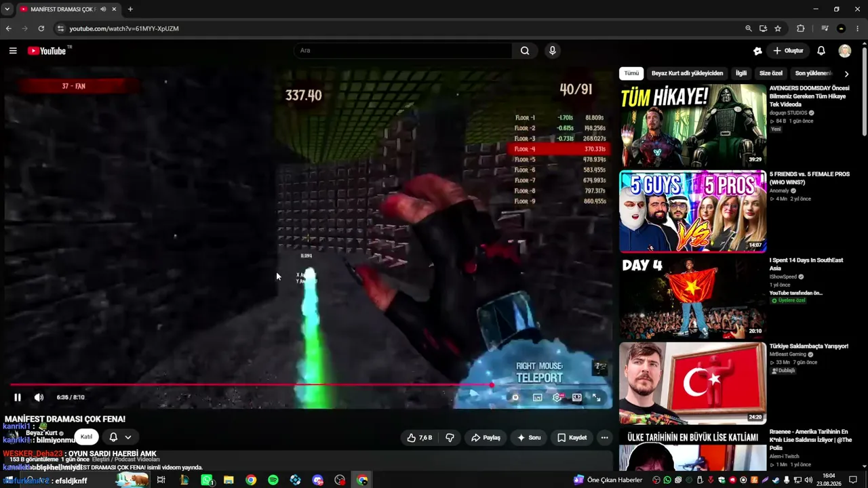This screenshot has height=488, width=868.
Task: Open the browser zoom magnifier icon
Action: coord(749,28)
